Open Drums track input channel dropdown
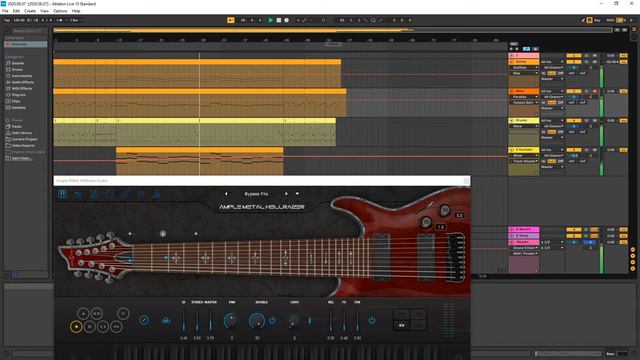Image resolution: width=640 pixels, height=360 pixels. (x=552, y=126)
